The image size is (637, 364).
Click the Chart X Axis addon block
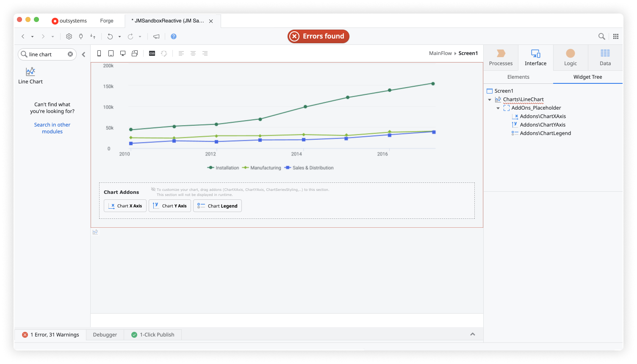(x=125, y=206)
